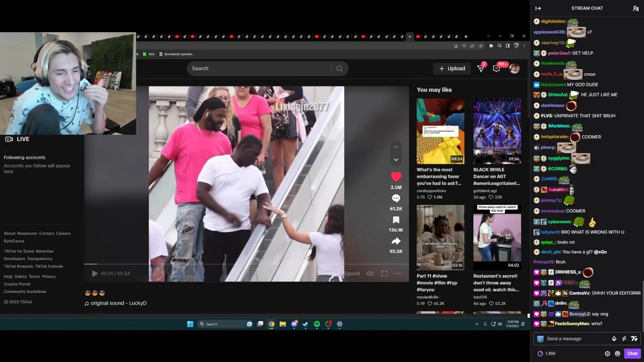Open the Kick bookmark
The height and width of the screenshot is (362, 644).
[148, 54]
